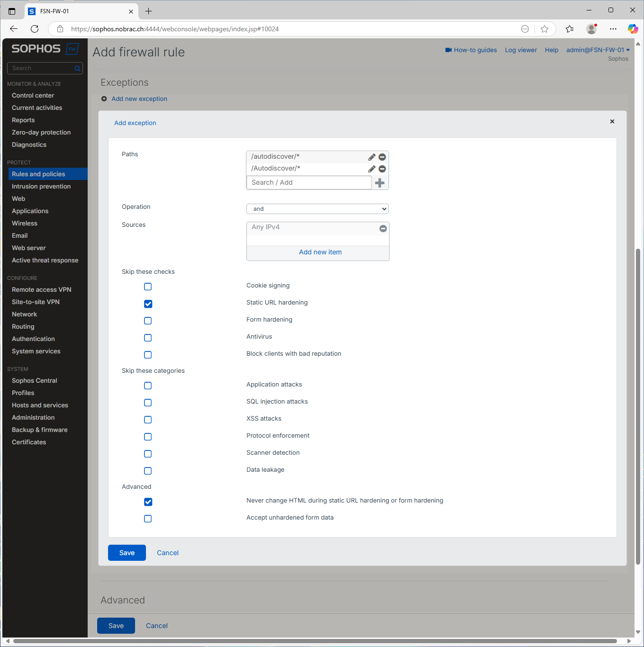Screen dimensions: 644x647
Task: Click the bottom Save firewall rule button
Action: coord(116,626)
